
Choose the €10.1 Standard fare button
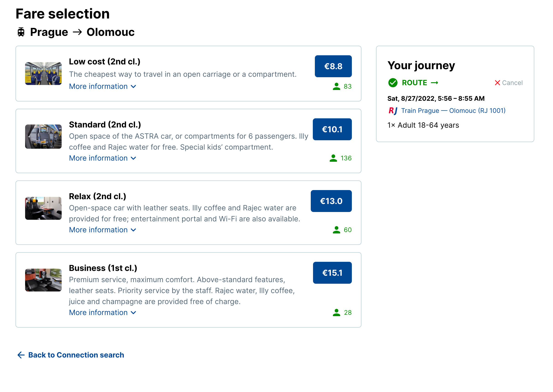pos(332,129)
